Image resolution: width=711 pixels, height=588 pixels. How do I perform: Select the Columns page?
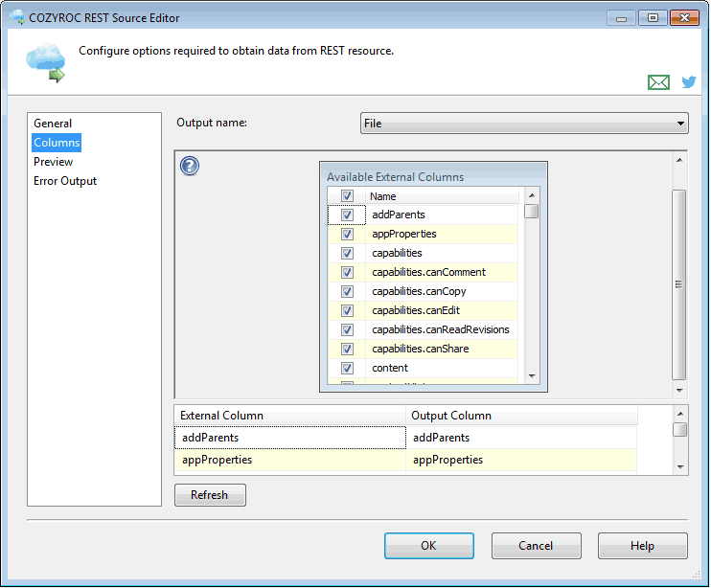click(x=57, y=143)
